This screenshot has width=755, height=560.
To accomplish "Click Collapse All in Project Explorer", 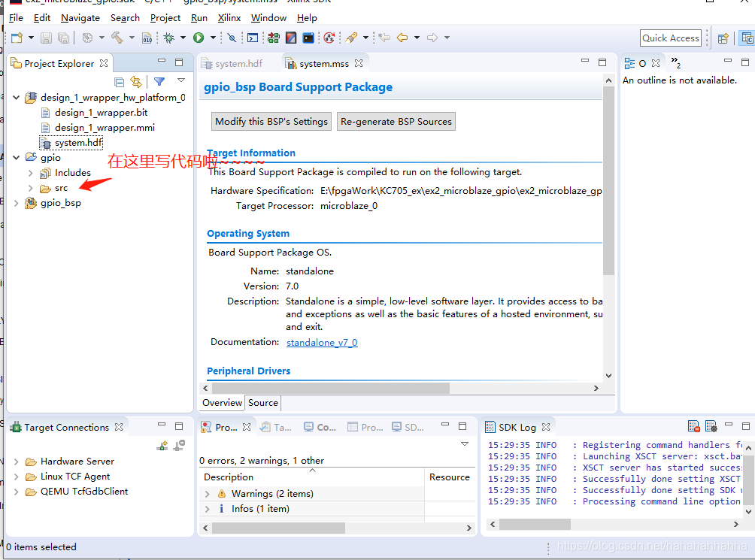I will (120, 82).
